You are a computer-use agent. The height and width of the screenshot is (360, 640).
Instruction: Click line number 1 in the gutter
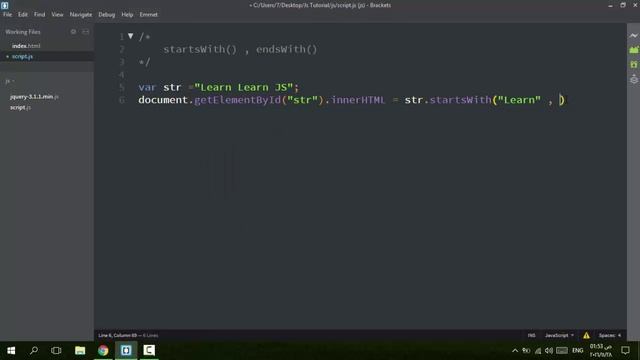(122, 37)
